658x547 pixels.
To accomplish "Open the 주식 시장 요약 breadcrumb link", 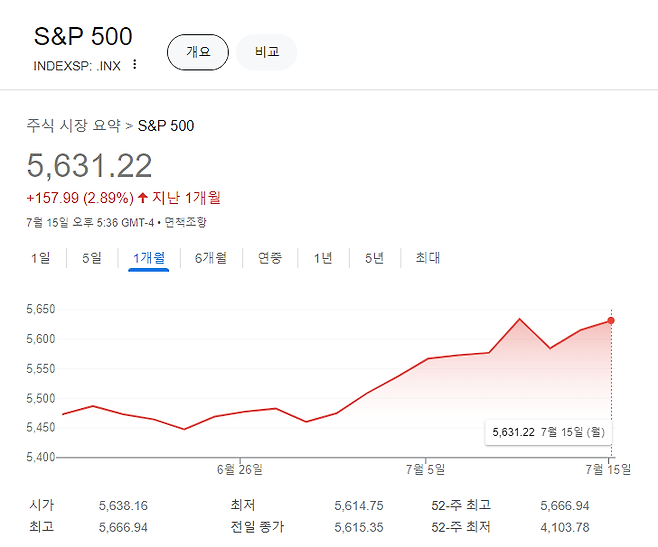I will (x=73, y=125).
